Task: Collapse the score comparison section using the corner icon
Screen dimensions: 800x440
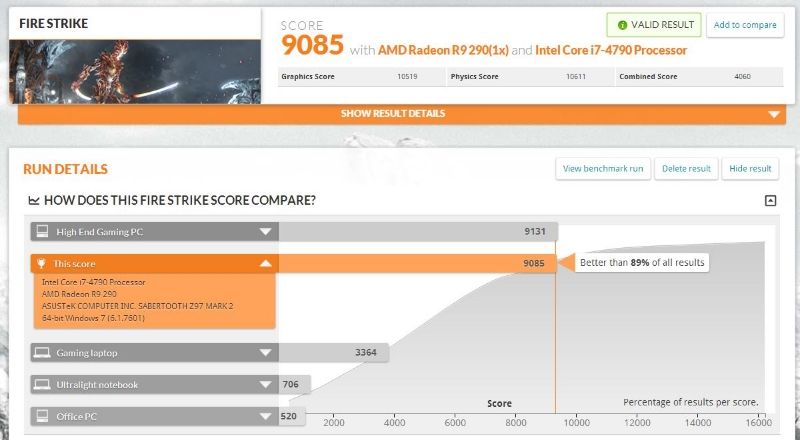Action: (x=770, y=200)
